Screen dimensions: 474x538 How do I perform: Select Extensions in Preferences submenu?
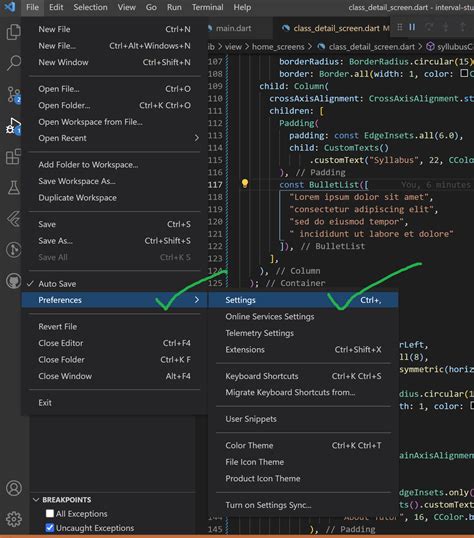click(303, 349)
